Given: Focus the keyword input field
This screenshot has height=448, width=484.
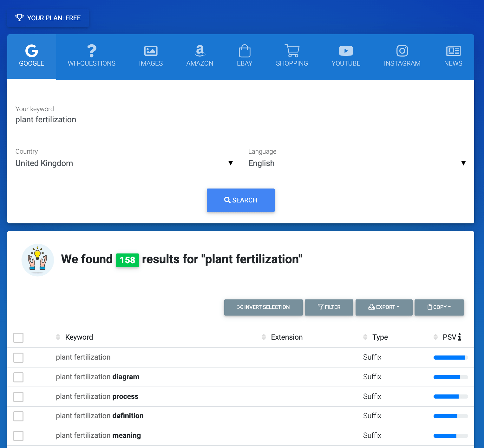Looking at the screenshot, I should [240, 120].
